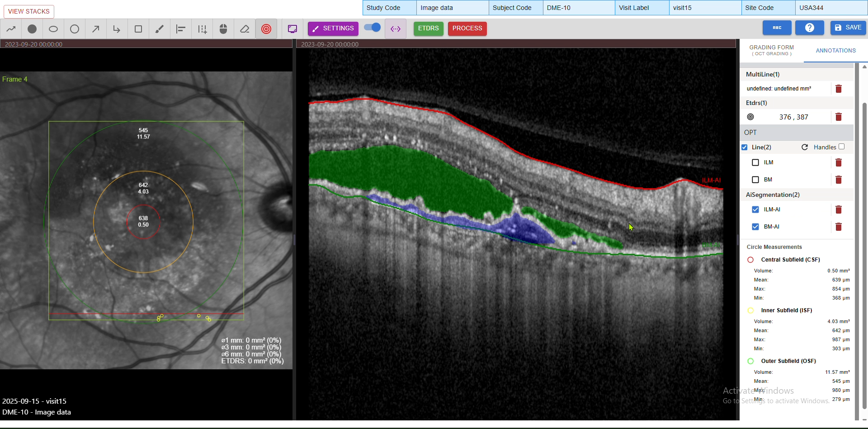
Task: Click the annotations panel scroll-up arrow
Action: point(864,67)
